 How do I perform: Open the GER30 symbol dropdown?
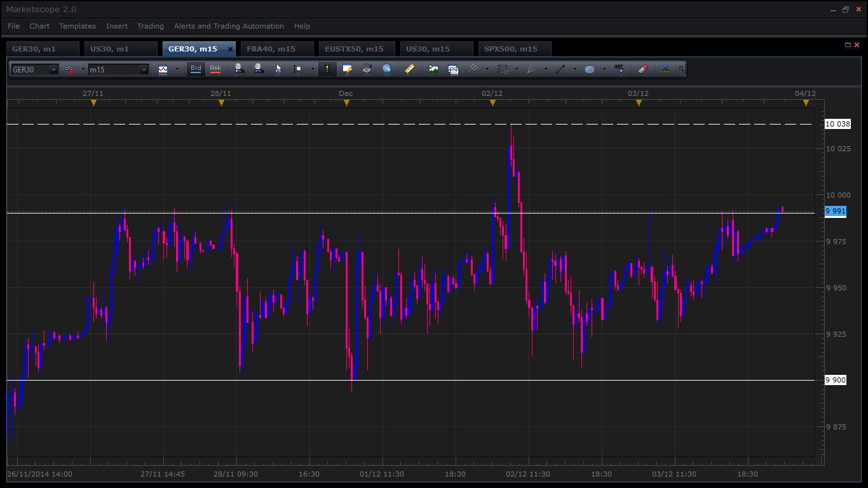tap(53, 69)
